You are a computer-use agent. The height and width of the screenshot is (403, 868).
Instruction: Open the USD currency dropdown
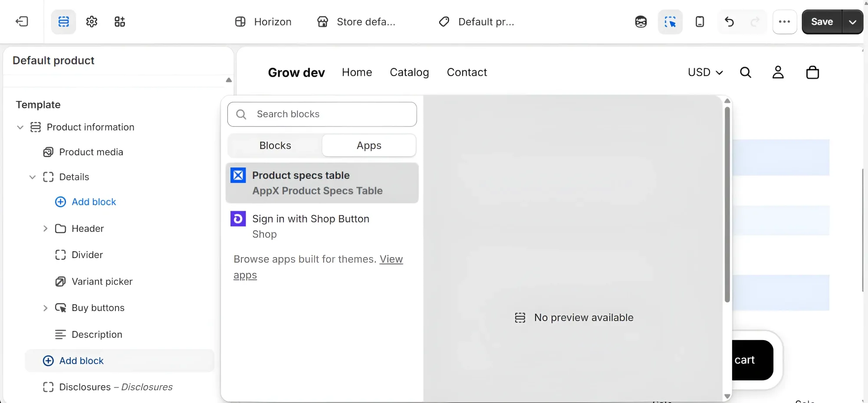[705, 72]
